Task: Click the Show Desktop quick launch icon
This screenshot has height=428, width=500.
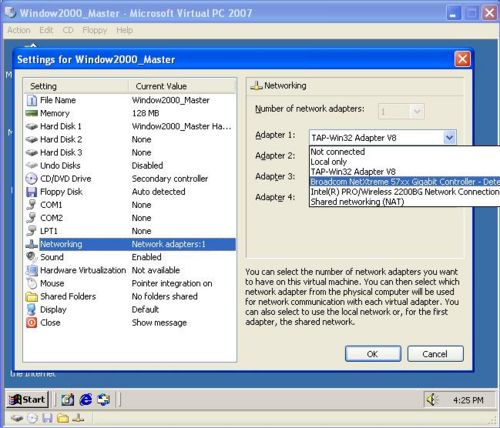Action: 68,399
